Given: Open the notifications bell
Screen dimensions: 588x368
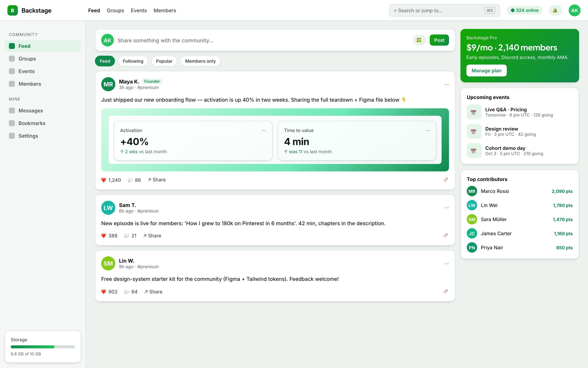Looking at the screenshot, I should pos(555,10).
